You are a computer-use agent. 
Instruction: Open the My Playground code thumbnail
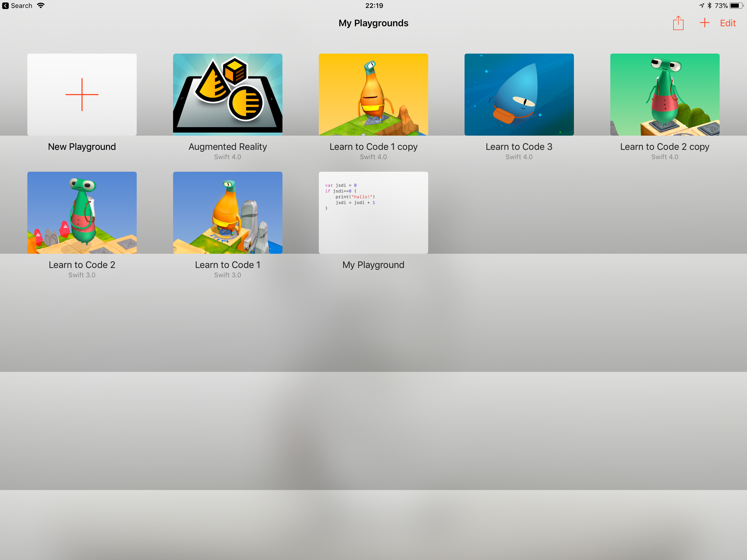[x=373, y=213]
